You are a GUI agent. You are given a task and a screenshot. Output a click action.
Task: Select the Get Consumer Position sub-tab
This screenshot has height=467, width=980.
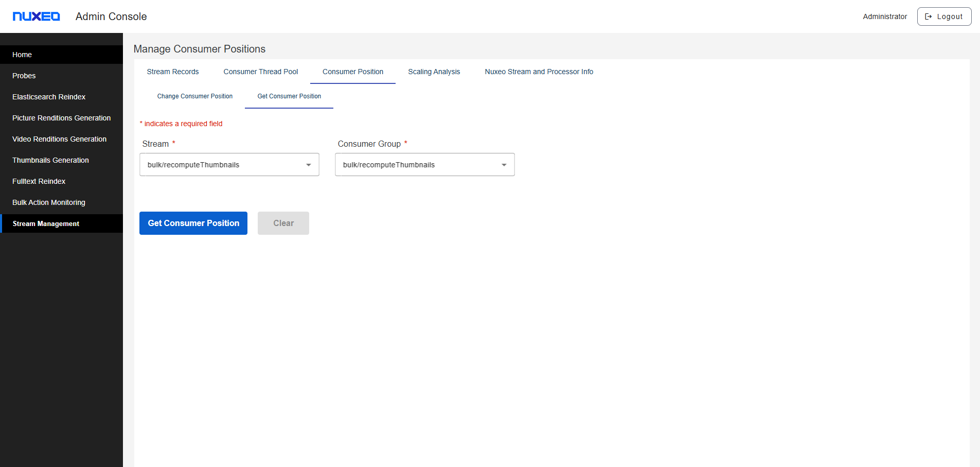click(x=289, y=96)
